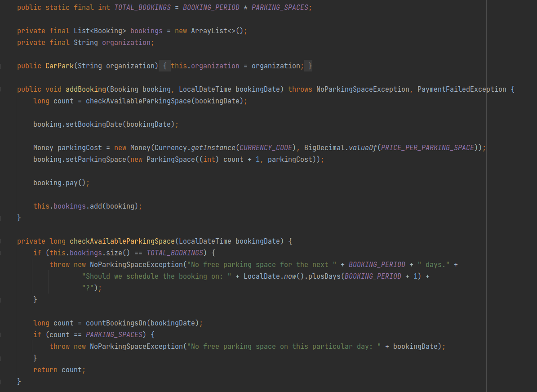The image size is (537, 392).
Task: Select 'ArrayList<>()' in the bookings declaration
Action: coord(217,31)
